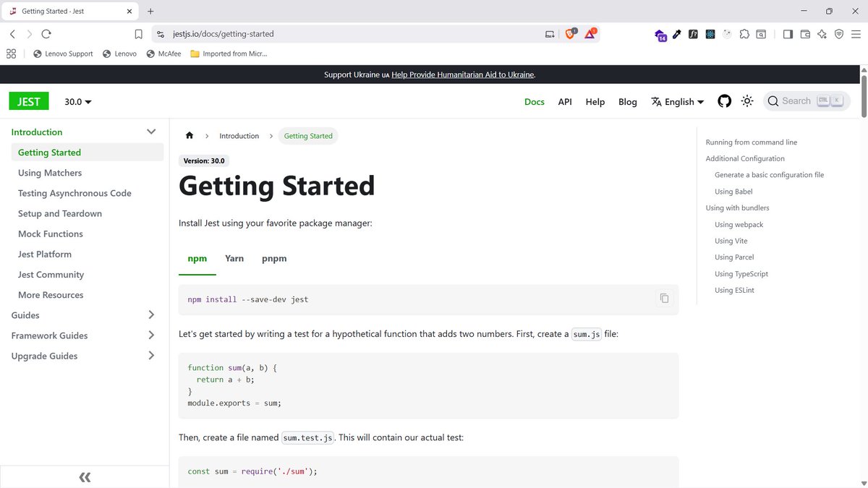868x488 pixels.
Task: Switch to the Yarn tab
Action: coord(234,258)
